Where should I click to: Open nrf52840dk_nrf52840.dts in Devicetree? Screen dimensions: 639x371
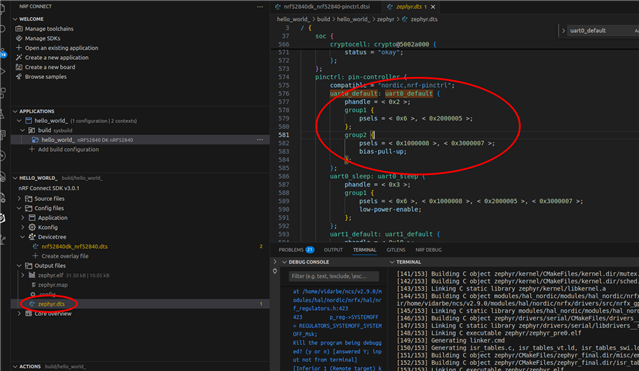[75, 246]
